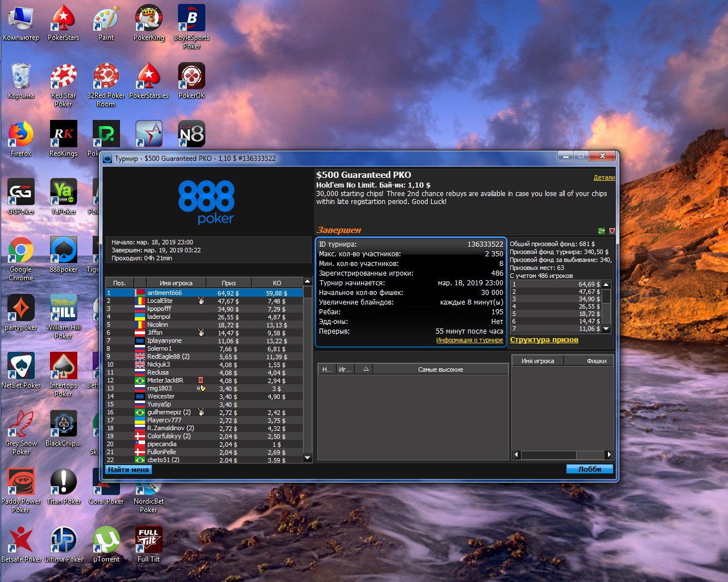The image size is (728, 582).
Task: Open the Grey Snow Poker shortcut
Action: [21, 433]
